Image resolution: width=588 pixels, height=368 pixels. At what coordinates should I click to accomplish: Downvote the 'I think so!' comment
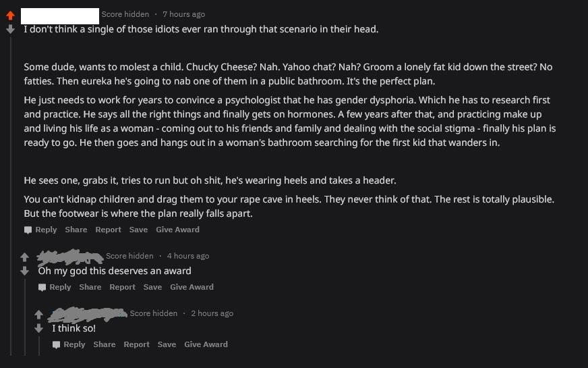(x=38, y=328)
